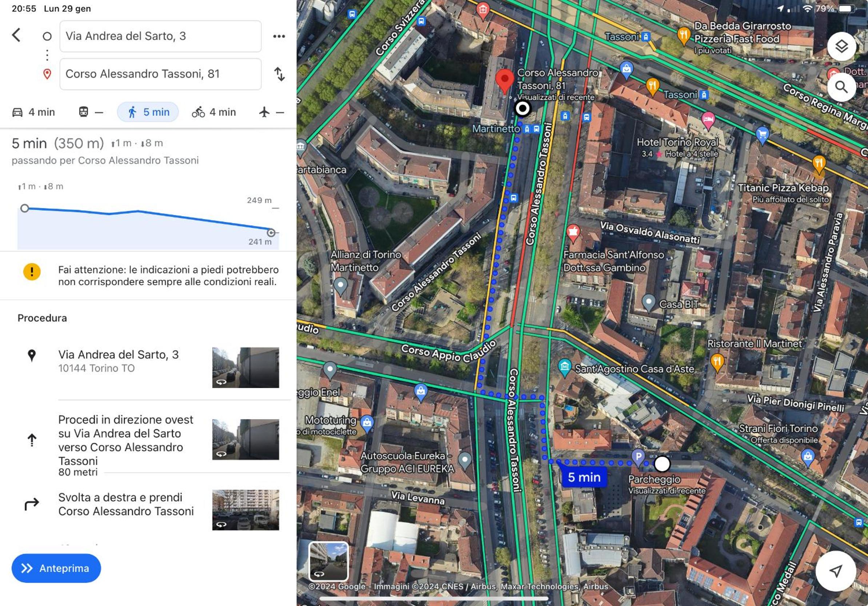The image size is (868, 606).
Task: Swap origin and destination with the arrows icon
Action: 279,74
